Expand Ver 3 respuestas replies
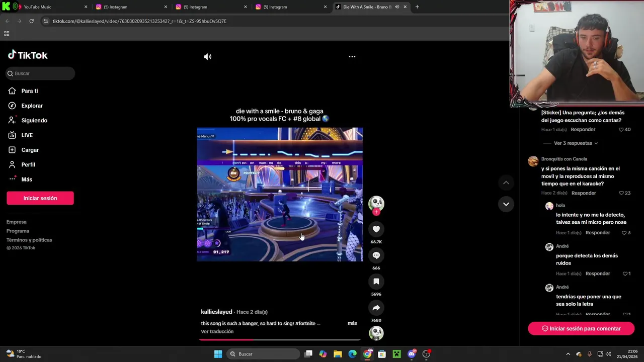The width and height of the screenshot is (644, 362). tap(576, 143)
